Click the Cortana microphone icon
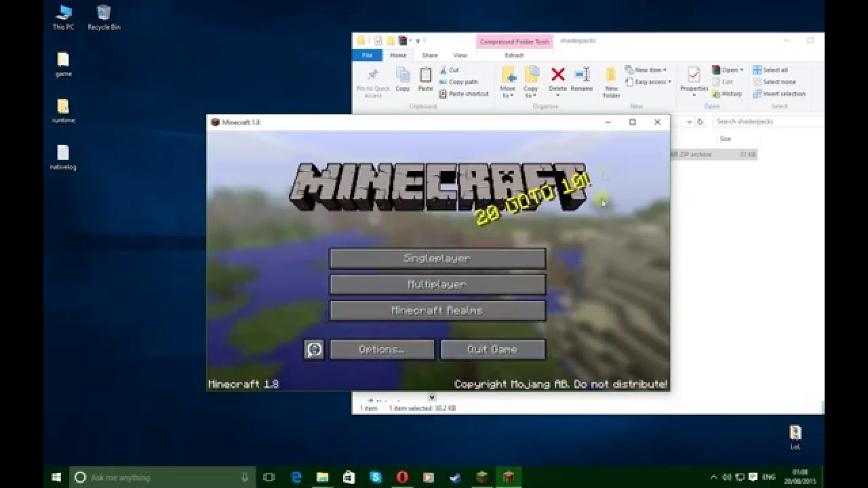868x488 pixels. [245, 477]
